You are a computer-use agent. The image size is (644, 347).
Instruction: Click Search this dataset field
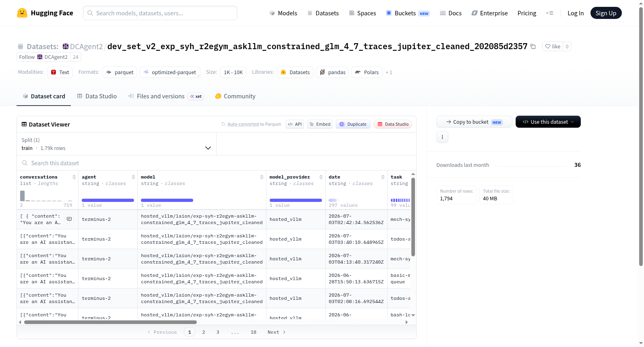[x=217, y=163]
